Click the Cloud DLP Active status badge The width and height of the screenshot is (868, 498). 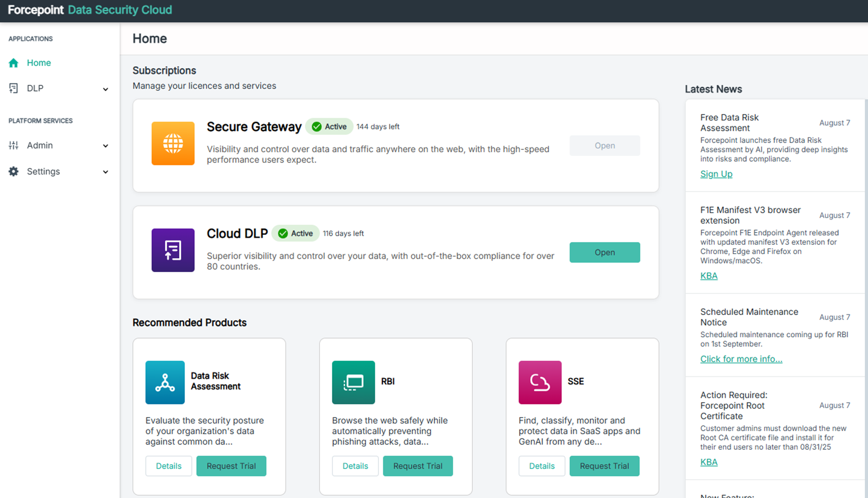click(295, 233)
